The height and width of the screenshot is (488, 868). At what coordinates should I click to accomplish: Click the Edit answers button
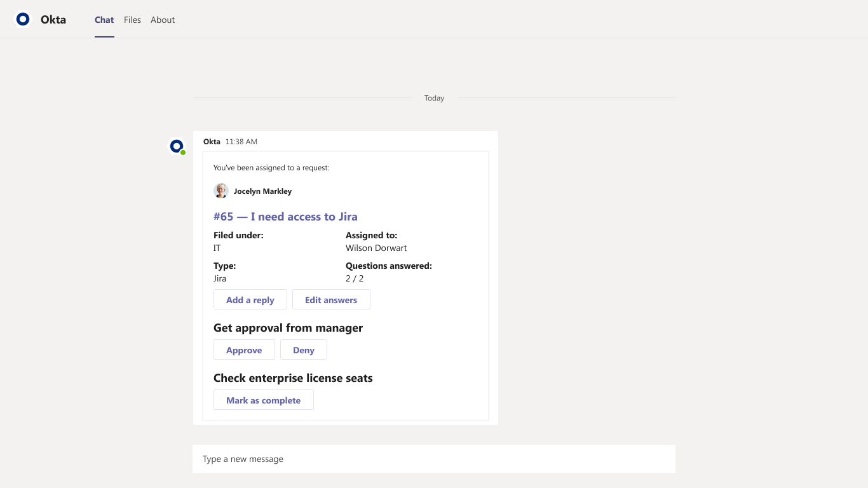tap(331, 300)
